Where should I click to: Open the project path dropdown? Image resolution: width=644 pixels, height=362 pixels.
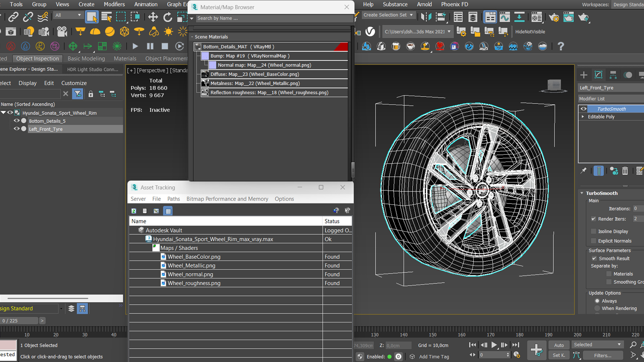point(418,32)
